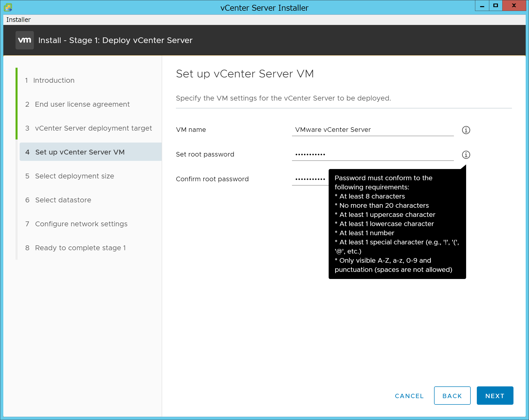Click 'At least 1 number' tooltip line

pyautogui.click(x=364, y=233)
